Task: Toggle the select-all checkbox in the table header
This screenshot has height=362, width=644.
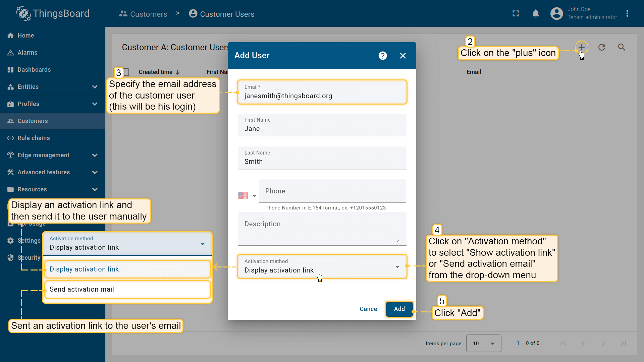Action: 126,72
